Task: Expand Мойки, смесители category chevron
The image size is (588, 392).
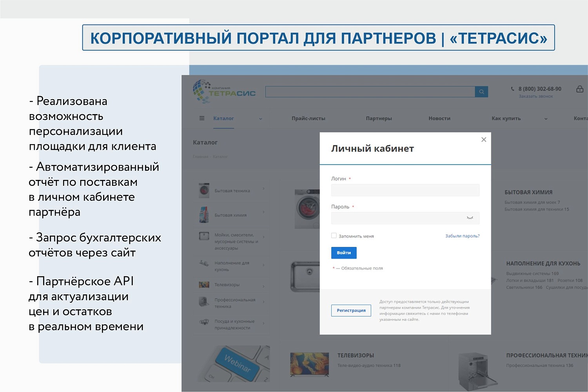Action: click(x=263, y=237)
